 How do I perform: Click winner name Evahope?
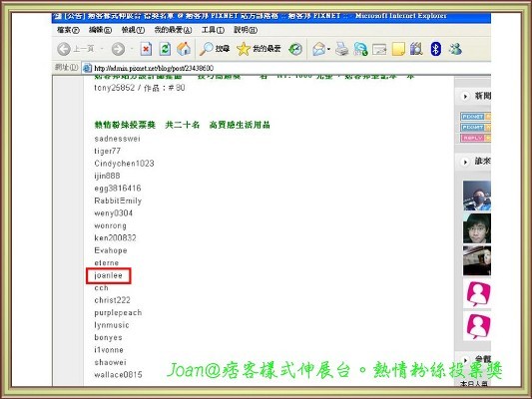click(x=111, y=250)
